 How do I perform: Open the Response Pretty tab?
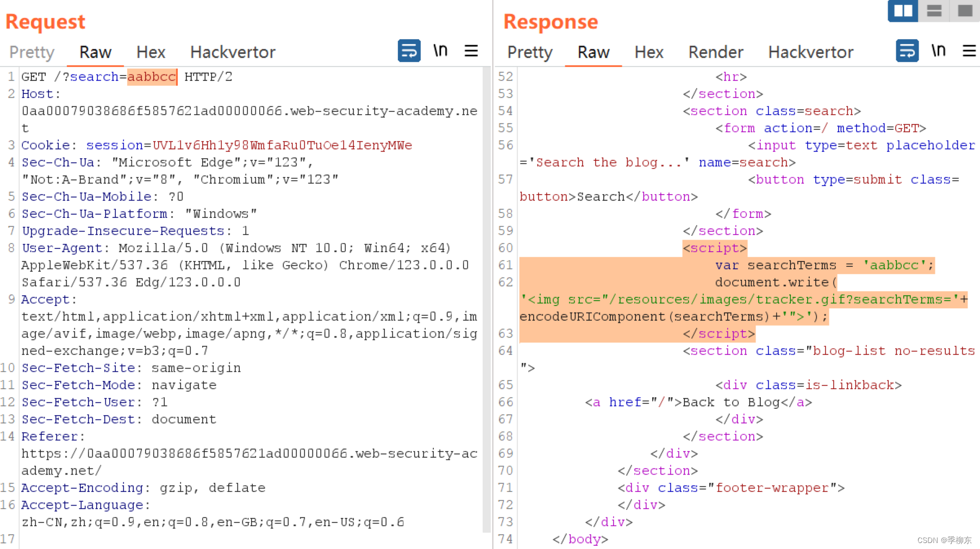tap(530, 52)
